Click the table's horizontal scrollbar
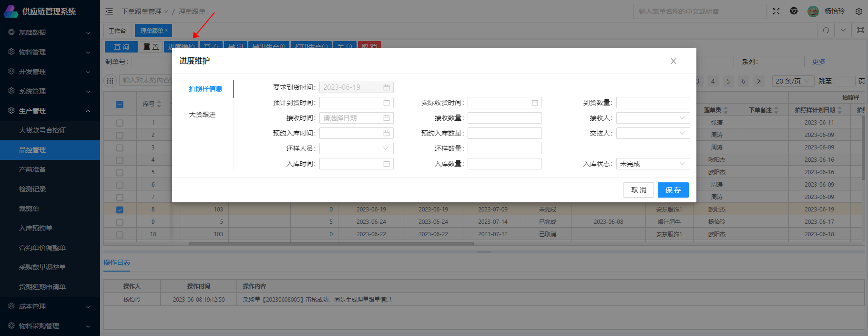 tap(331, 244)
